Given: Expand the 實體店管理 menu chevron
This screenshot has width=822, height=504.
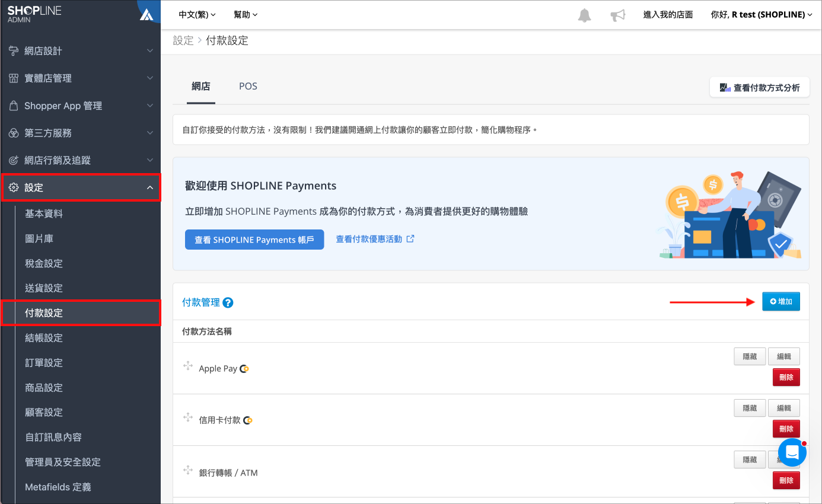Looking at the screenshot, I should [150, 78].
